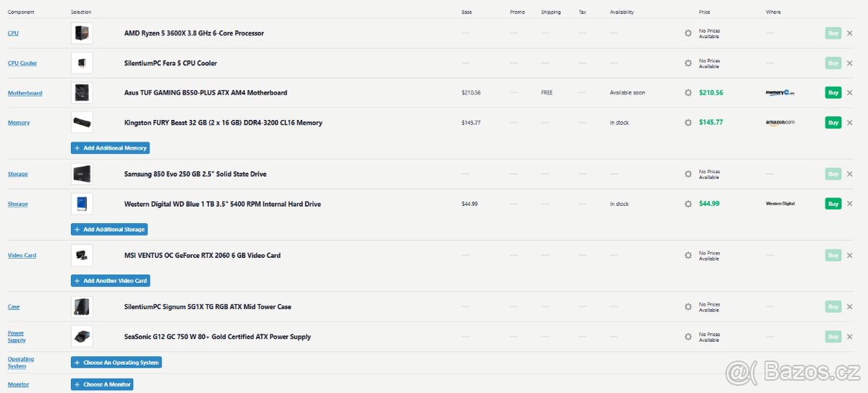Click gear icon for Kingston FURY memory

pos(688,123)
